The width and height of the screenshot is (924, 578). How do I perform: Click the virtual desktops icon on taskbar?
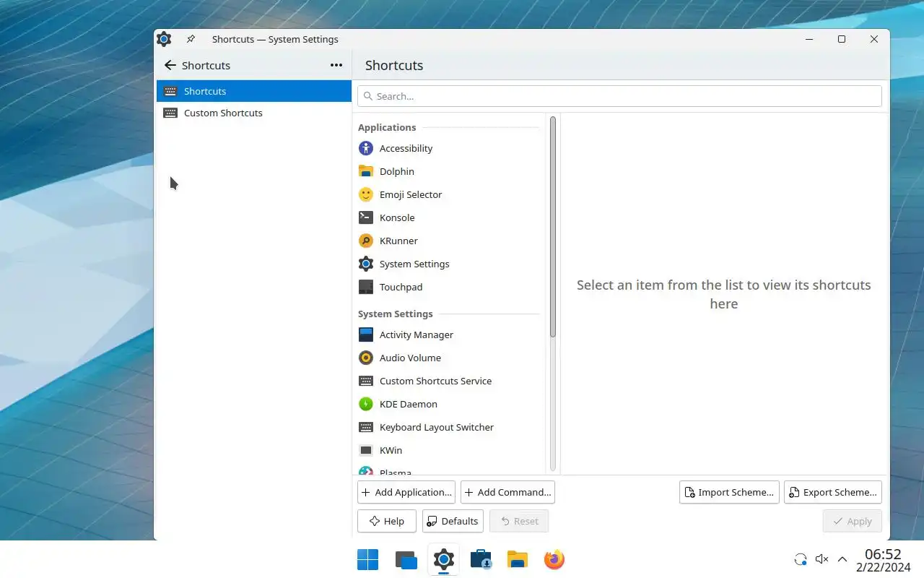point(406,559)
